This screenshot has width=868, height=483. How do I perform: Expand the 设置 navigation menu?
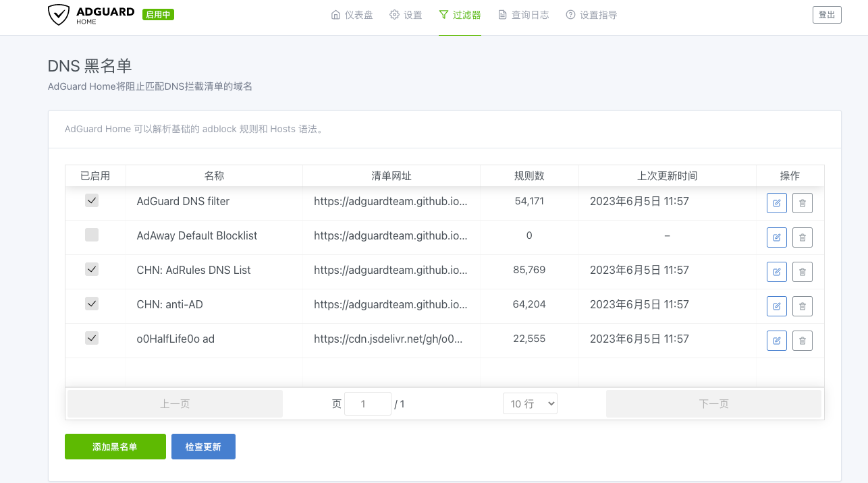click(406, 15)
